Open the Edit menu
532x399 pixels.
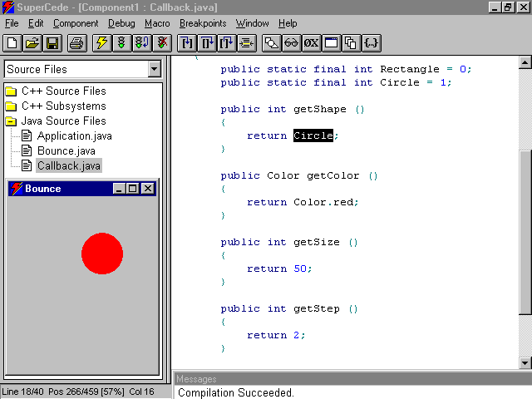pyautogui.click(x=36, y=23)
